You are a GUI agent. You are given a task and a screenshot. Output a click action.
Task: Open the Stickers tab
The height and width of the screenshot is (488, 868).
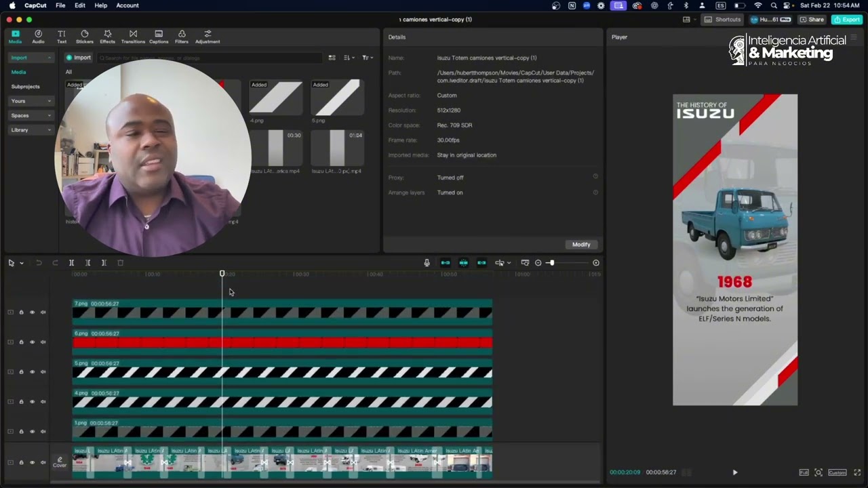point(85,37)
